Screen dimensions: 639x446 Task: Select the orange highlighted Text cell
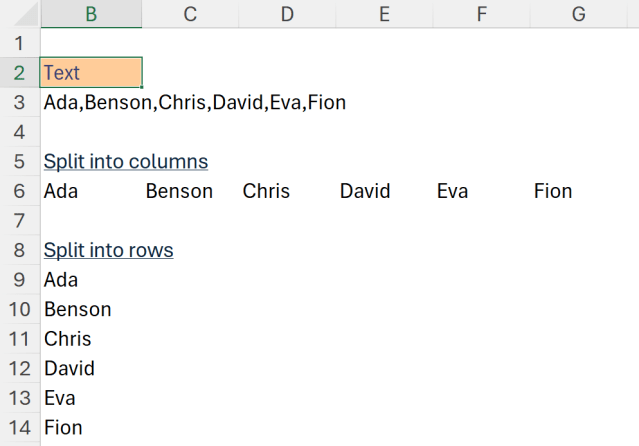[91, 73]
